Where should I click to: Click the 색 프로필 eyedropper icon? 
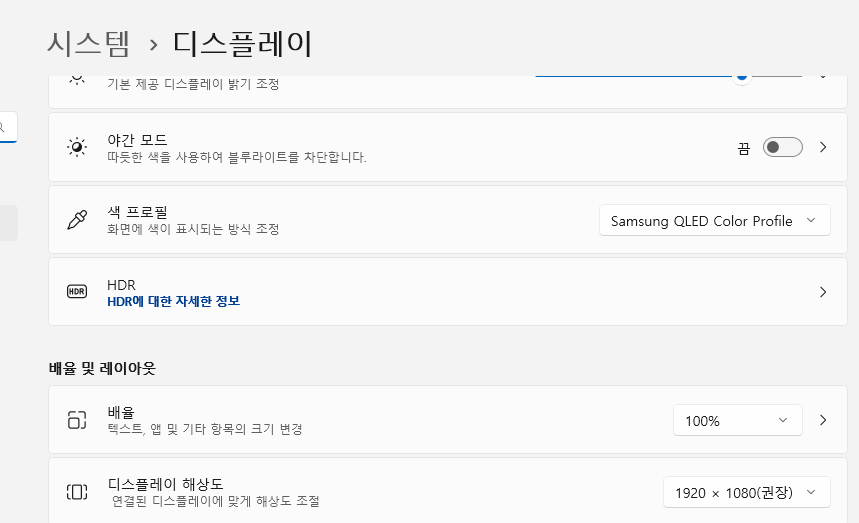tap(77, 220)
